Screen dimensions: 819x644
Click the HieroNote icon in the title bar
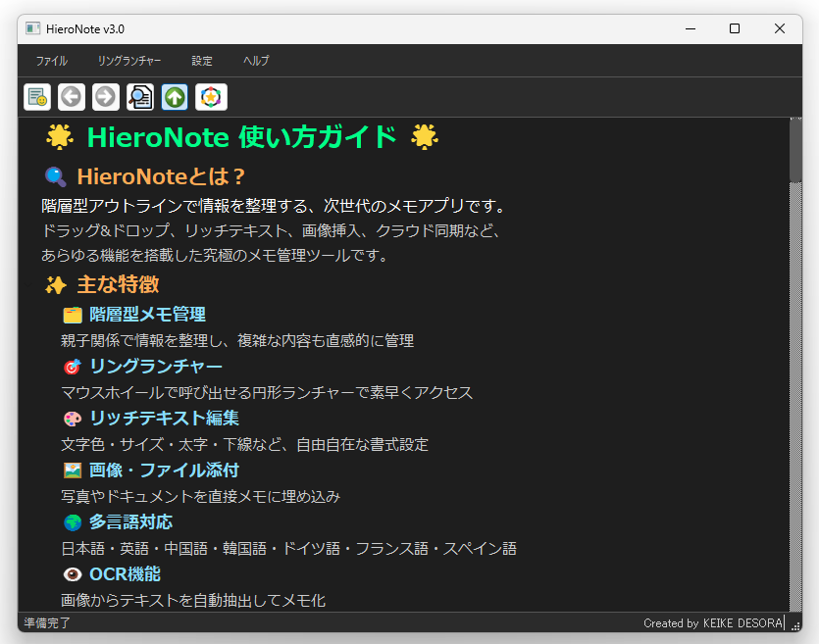pyautogui.click(x=31, y=29)
